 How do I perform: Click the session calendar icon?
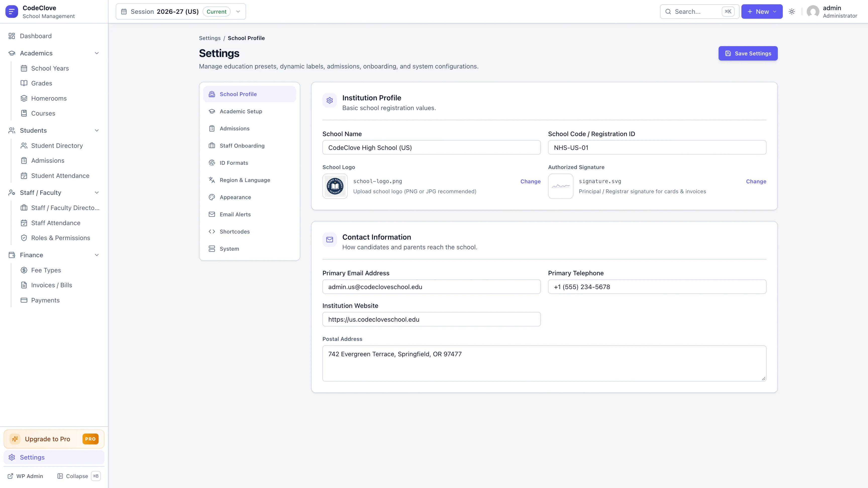tap(124, 12)
